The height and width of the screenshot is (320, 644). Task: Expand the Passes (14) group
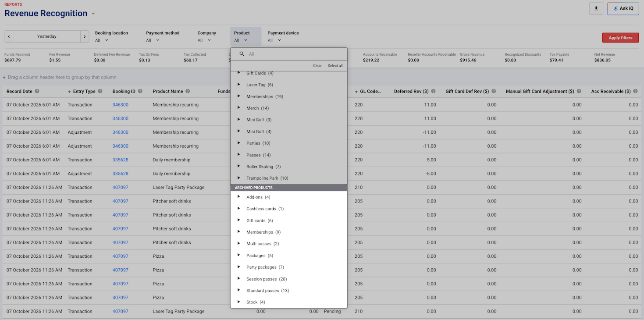[238, 154]
